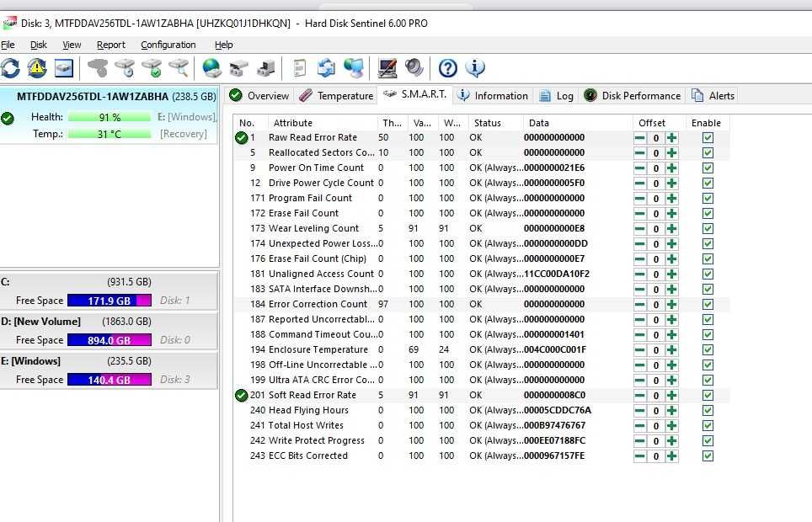This screenshot has height=522, width=812.
Task: Click data value 11CC00DA10F2
Action: [557, 274]
